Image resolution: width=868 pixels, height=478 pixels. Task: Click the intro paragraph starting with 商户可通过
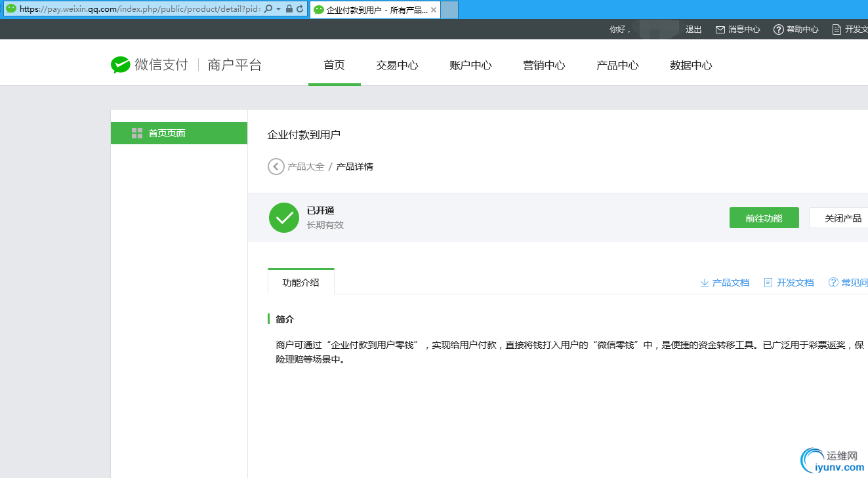pos(570,352)
